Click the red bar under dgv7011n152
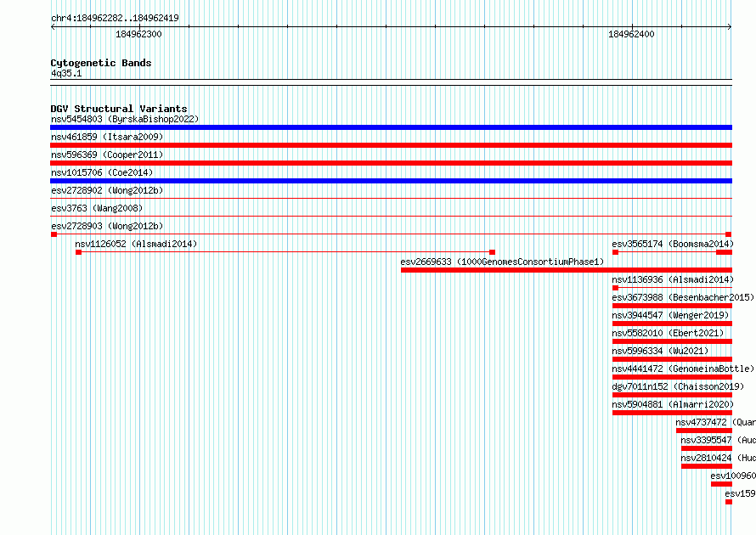Viewport: 756px width, 535px height. click(672, 395)
